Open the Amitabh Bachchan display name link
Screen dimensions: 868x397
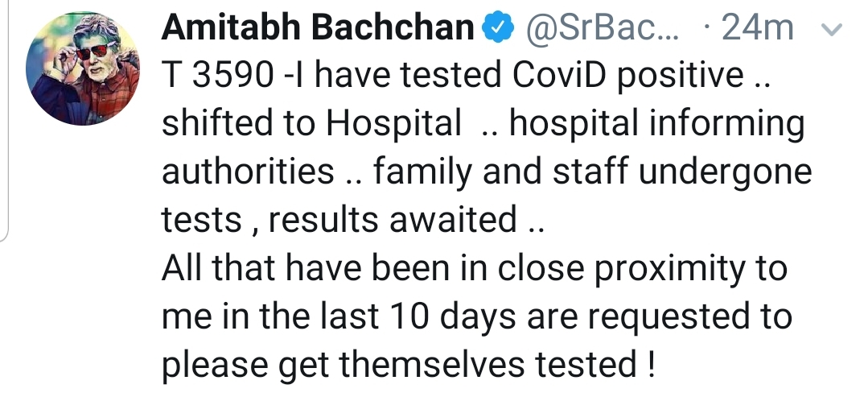(318, 30)
